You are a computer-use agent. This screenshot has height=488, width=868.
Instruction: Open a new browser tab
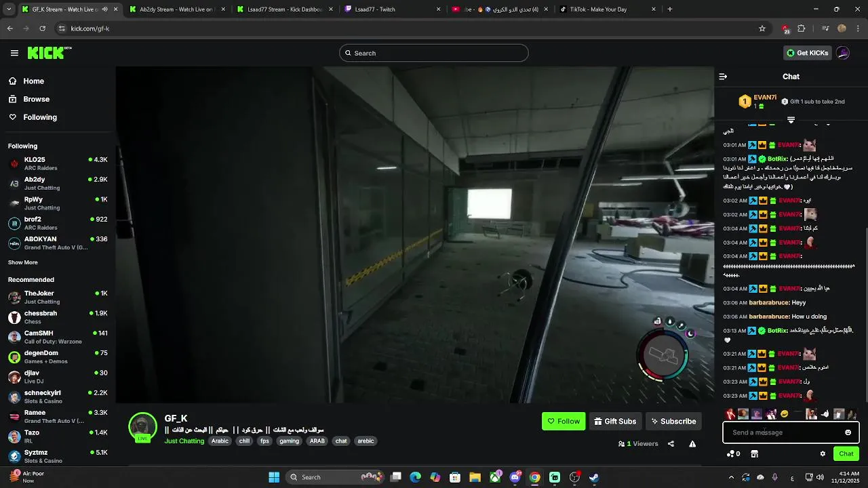point(670,9)
